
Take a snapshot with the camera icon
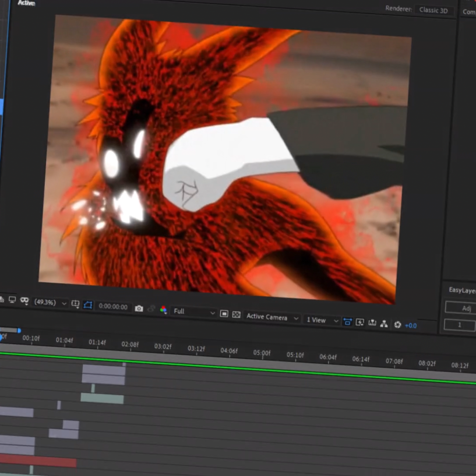coord(139,309)
